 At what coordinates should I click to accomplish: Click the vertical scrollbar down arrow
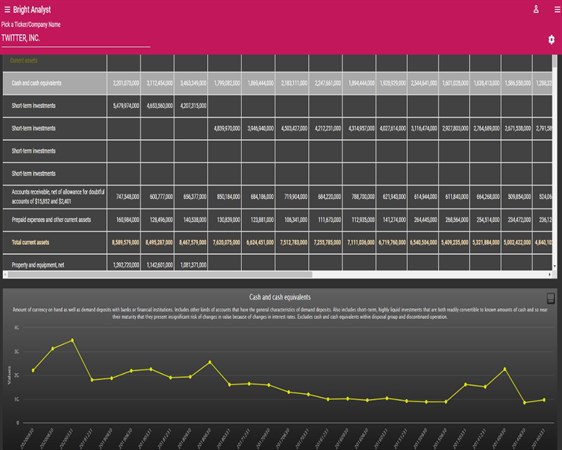click(555, 266)
